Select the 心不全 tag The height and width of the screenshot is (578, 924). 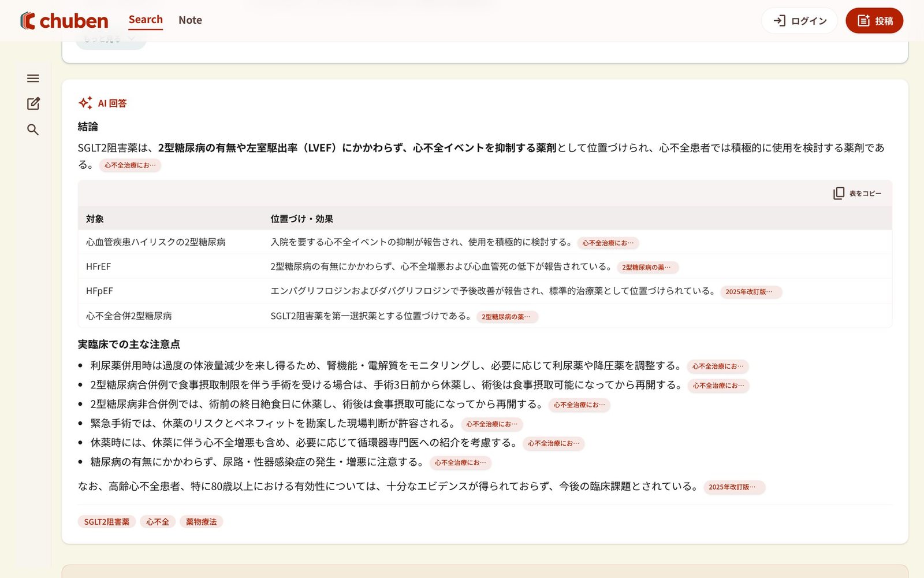pyautogui.click(x=158, y=522)
